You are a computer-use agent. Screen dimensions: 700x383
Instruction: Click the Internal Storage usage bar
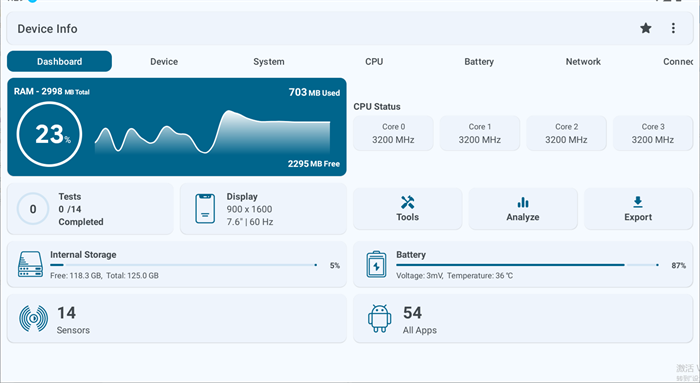coord(183,265)
